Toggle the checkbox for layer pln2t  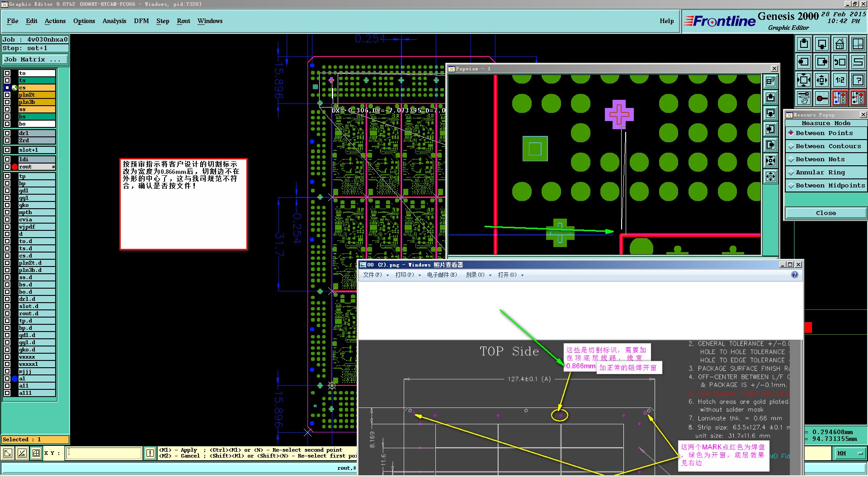(7, 95)
